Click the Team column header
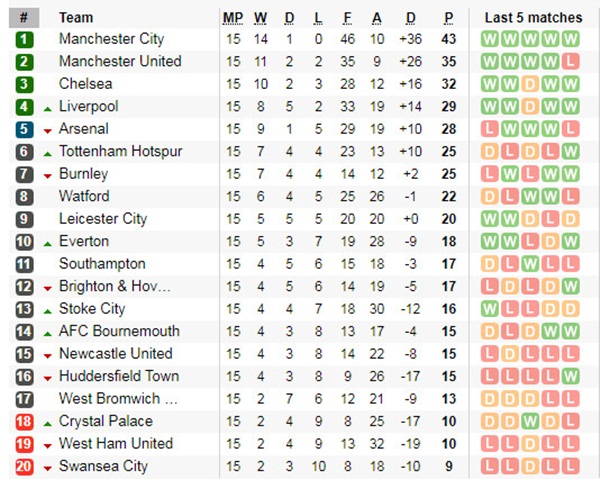 (76, 17)
